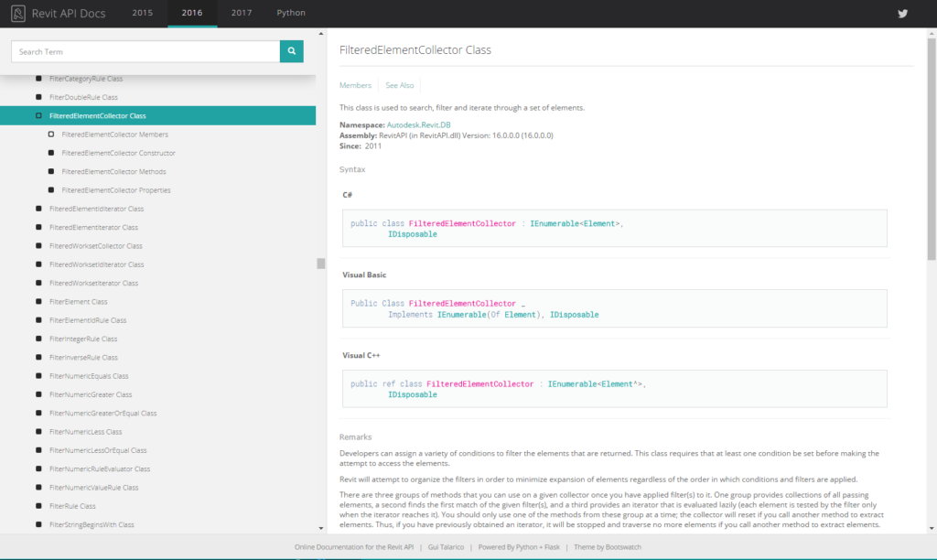Open FilteredElementCollector Methods item
The width and height of the screenshot is (937, 560).
point(113,171)
